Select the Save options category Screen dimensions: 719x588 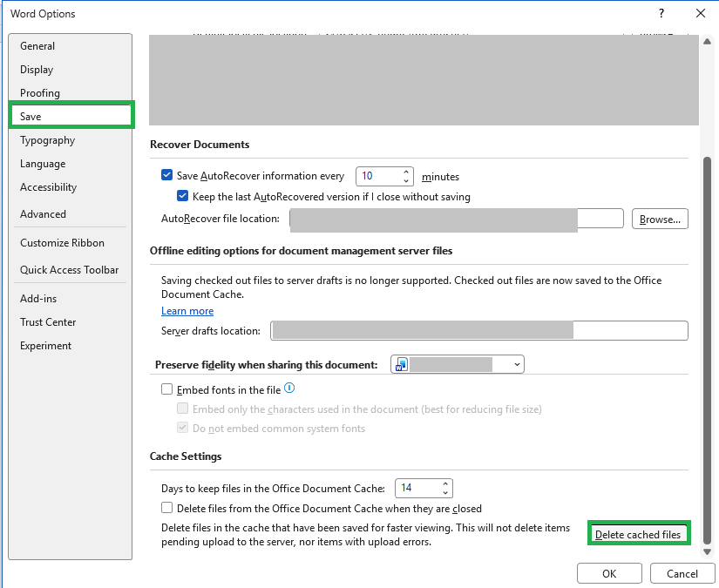[x=71, y=115]
